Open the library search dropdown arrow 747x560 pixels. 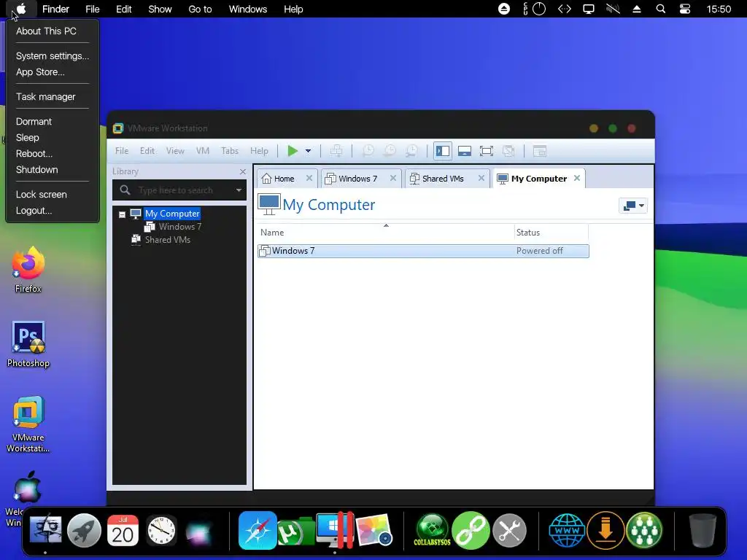pos(239,190)
